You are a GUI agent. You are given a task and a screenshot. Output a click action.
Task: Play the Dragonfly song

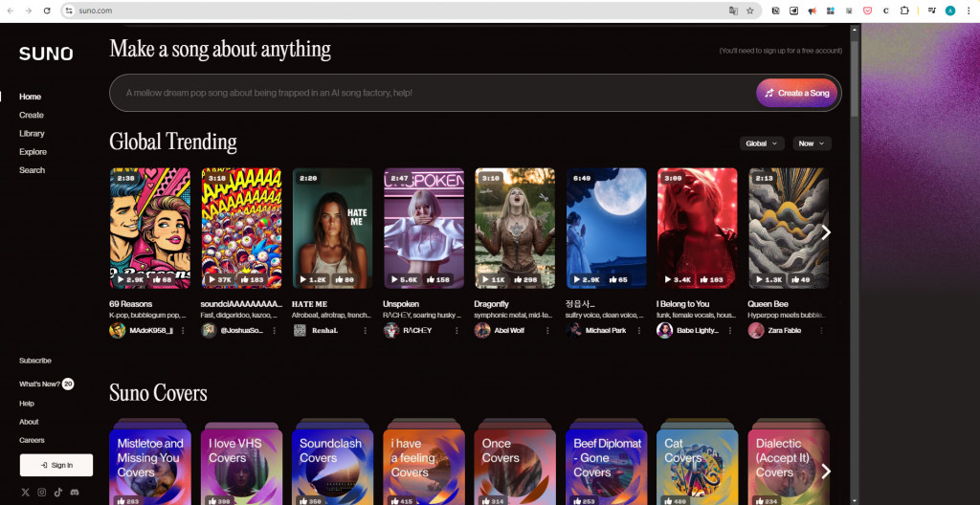494,279
